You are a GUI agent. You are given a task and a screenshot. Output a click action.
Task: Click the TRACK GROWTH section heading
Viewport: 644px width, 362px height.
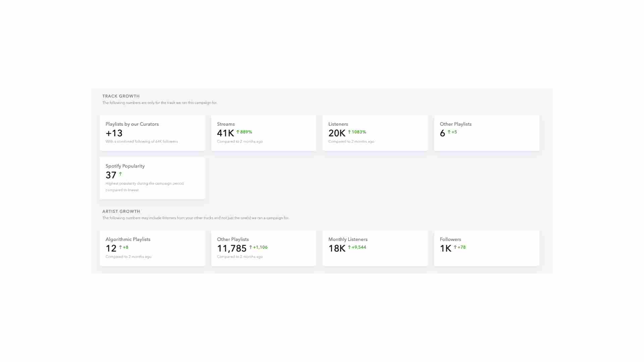(121, 96)
